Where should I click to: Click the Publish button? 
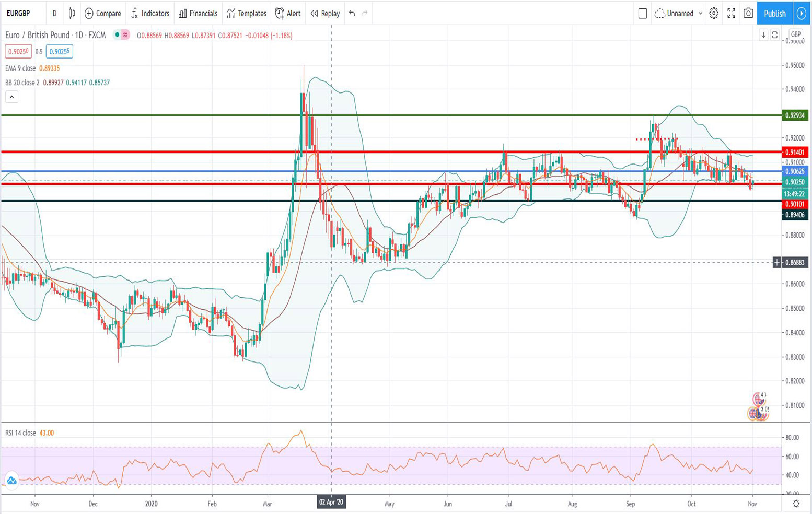coord(774,14)
